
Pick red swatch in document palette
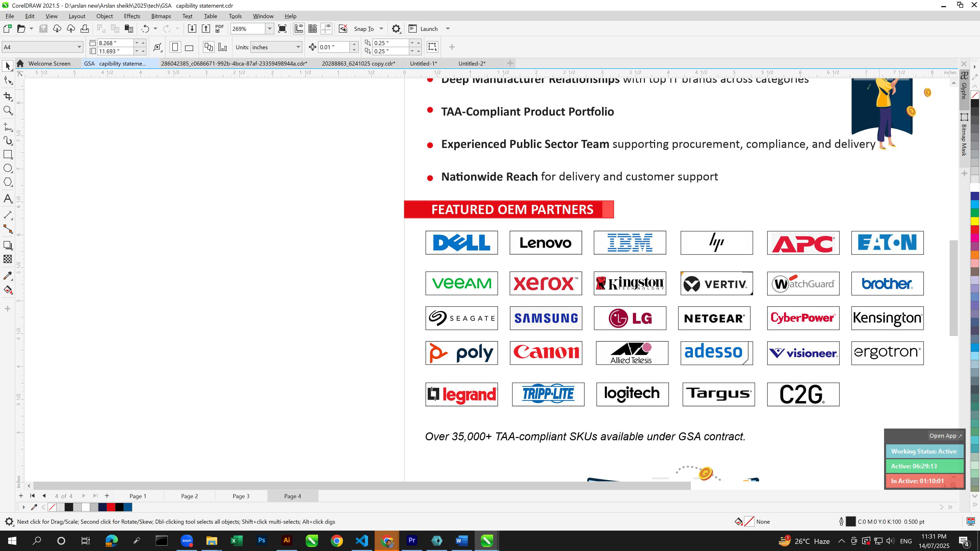pos(111,507)
